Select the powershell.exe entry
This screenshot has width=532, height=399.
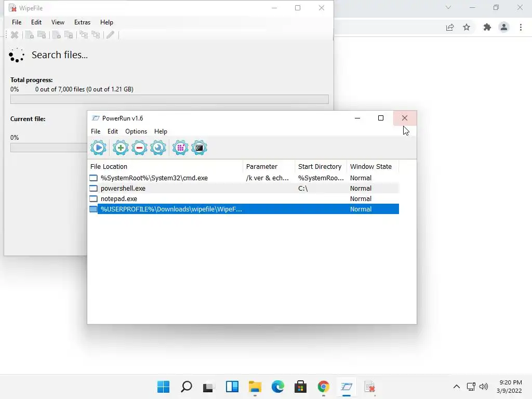tap(243, 188)
